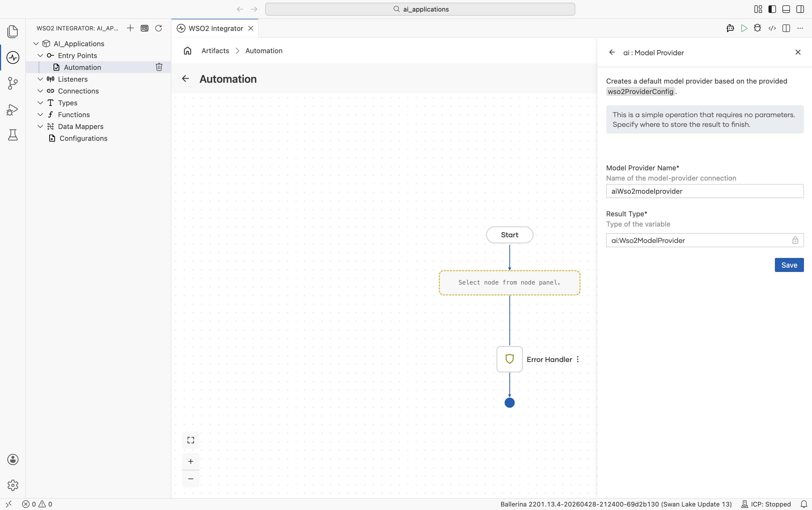Open the Accounts menu icon

[13, 459]
